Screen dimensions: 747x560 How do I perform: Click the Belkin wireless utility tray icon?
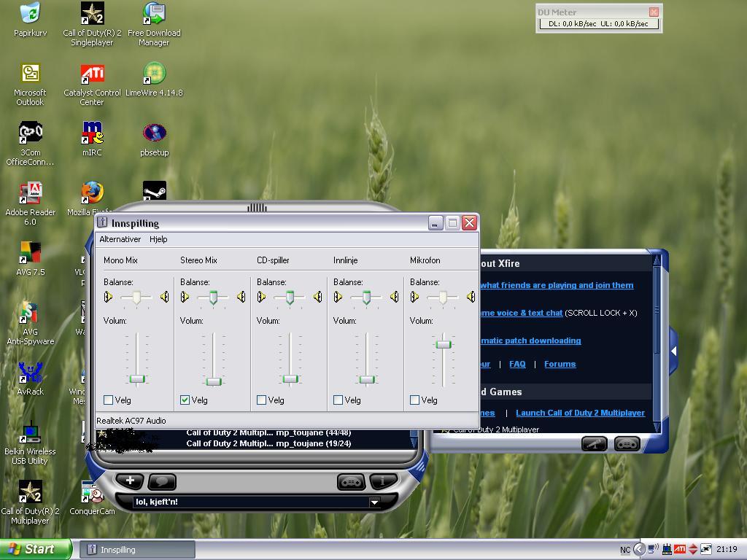pos(667,550)
